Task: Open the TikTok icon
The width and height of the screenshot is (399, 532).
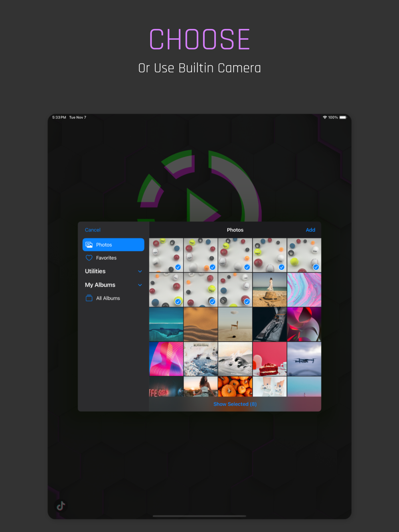Action: pyautogui.click(x=61, y=506)
